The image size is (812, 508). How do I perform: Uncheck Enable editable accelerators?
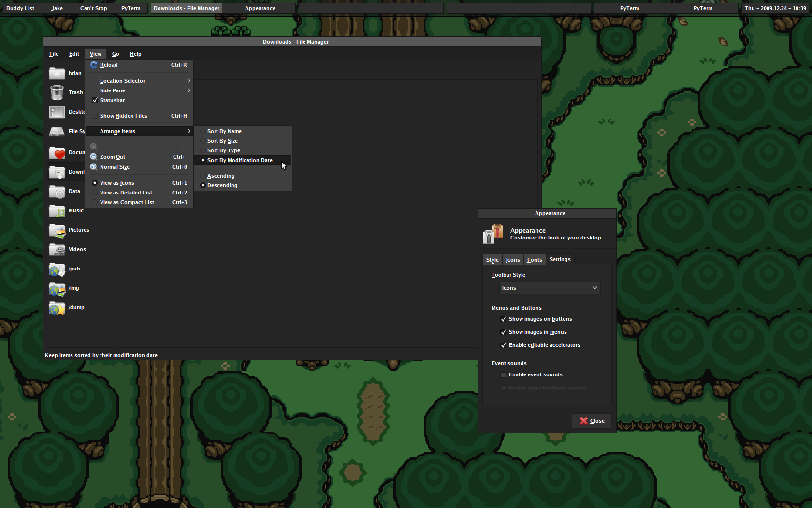[x=503, y=345]
